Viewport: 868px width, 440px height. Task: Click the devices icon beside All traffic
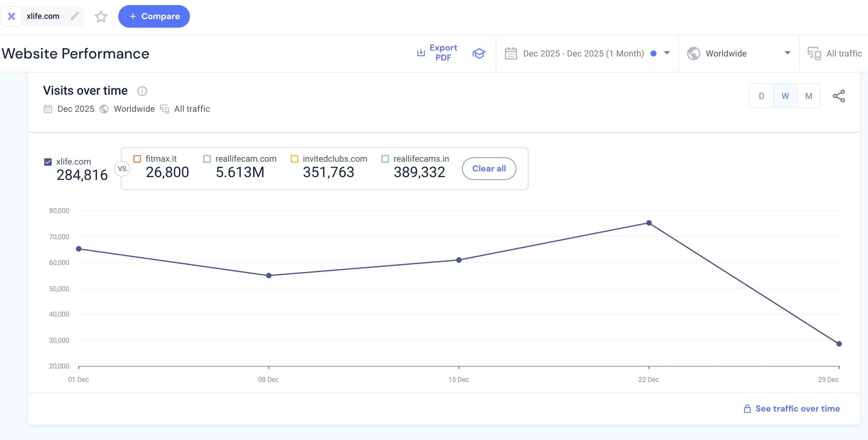pyautogui.click(x=814, y=54)
